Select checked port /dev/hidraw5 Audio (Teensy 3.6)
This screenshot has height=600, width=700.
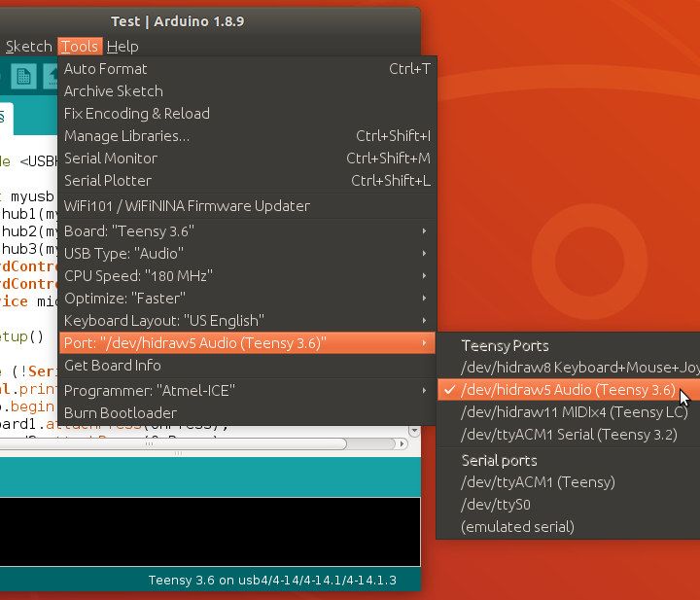[x=569, y=390]
